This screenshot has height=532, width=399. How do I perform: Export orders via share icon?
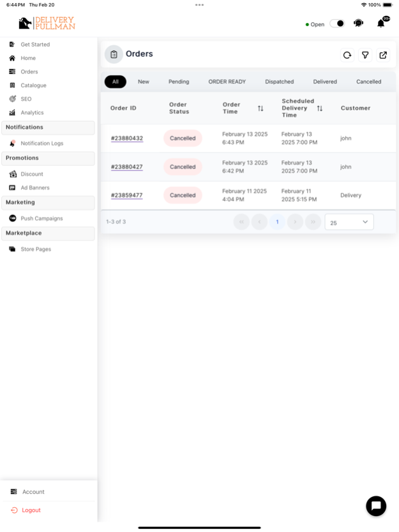tap(383, 55)
